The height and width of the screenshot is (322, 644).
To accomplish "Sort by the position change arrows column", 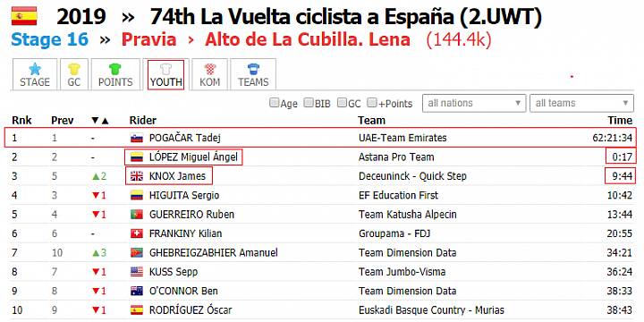I will pos(100,121).
